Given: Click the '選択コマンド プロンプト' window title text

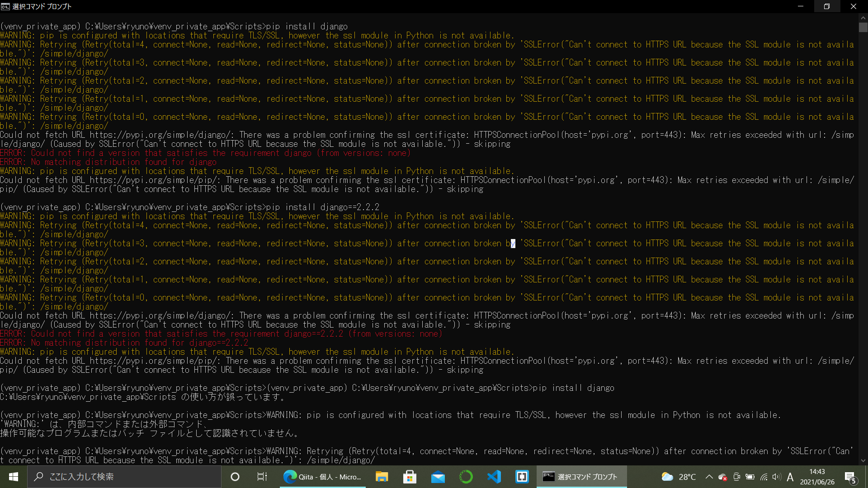Looking at the screenshot, I should tap(42, 6).
